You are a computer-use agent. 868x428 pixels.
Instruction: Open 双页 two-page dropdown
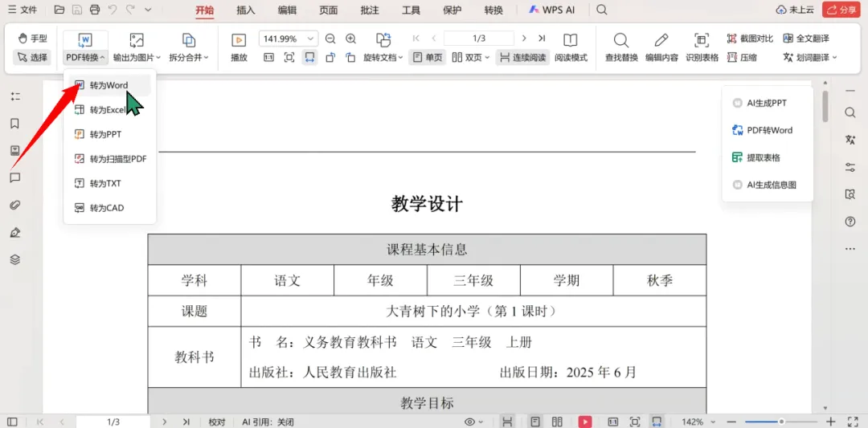[470, 58]
